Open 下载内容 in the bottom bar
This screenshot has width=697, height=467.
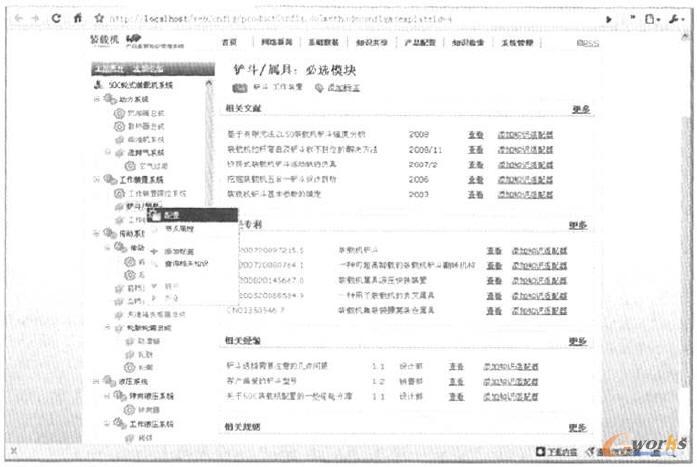coord(558,451)
